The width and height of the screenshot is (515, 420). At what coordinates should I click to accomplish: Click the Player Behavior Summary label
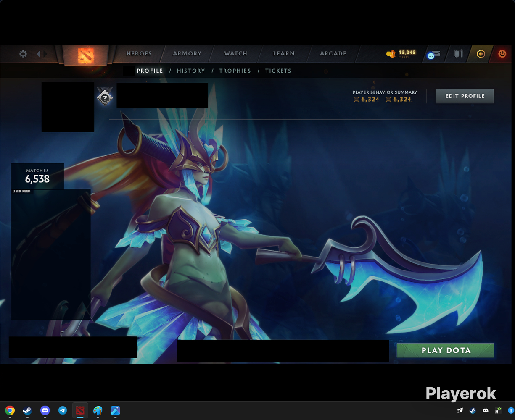385,92
